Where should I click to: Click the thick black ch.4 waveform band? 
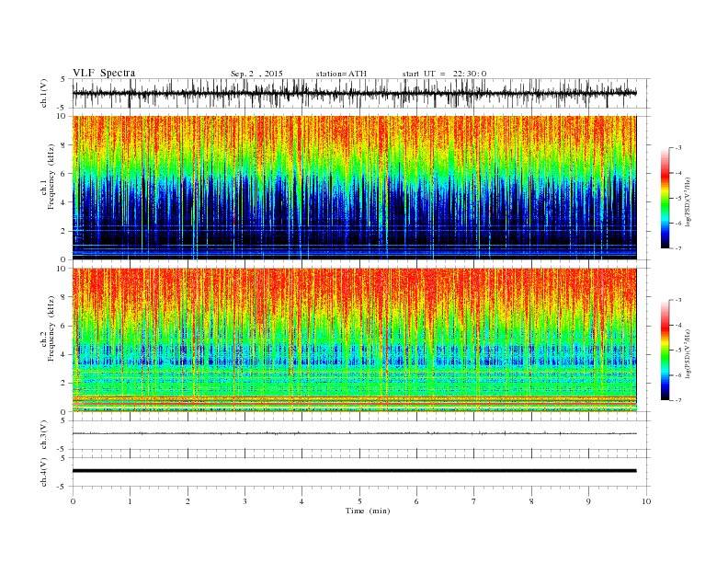tap(354, 471)
